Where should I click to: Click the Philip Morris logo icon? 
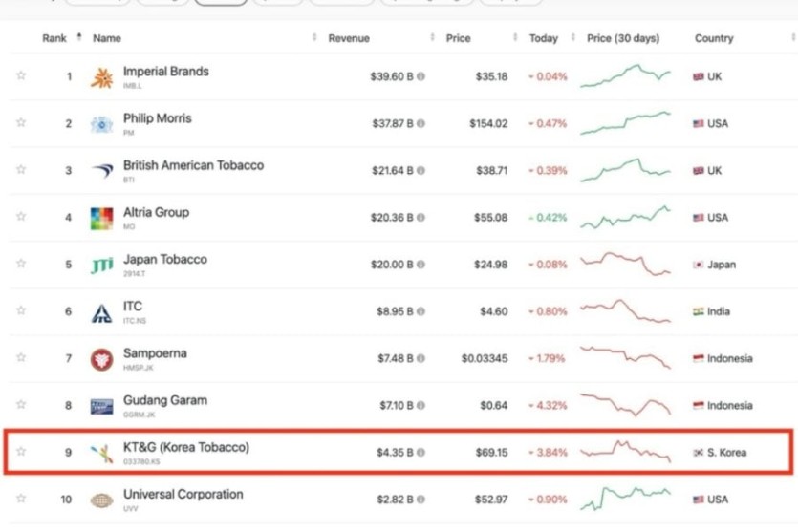[101, 124]
